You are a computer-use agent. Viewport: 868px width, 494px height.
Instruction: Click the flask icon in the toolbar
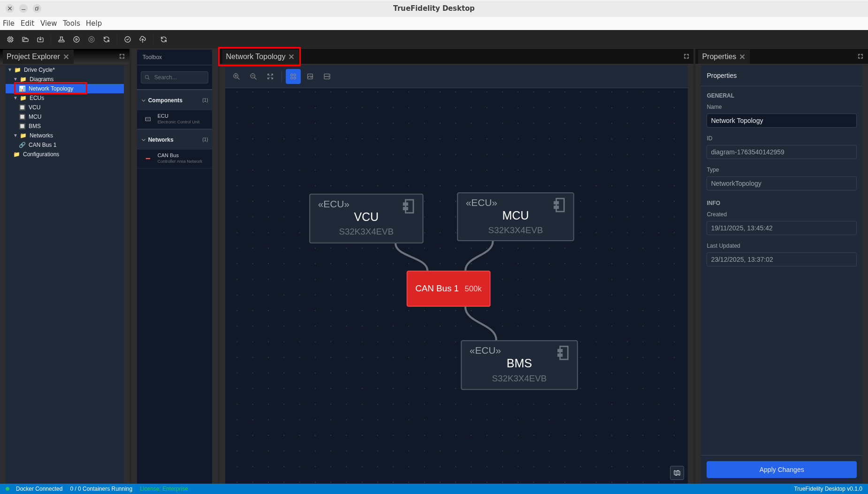click(x=61, y=39)
